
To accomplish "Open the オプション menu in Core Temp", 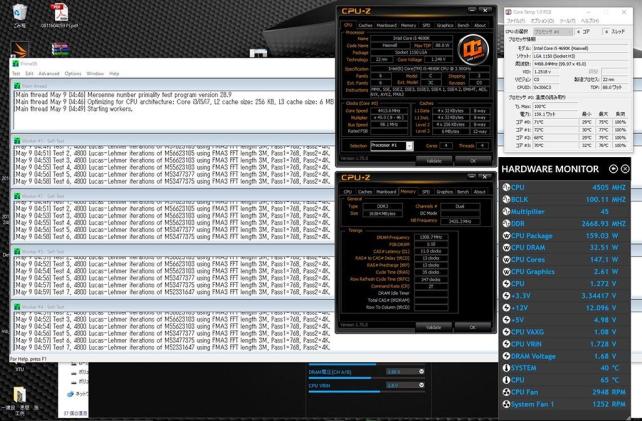I will (542, 21).
